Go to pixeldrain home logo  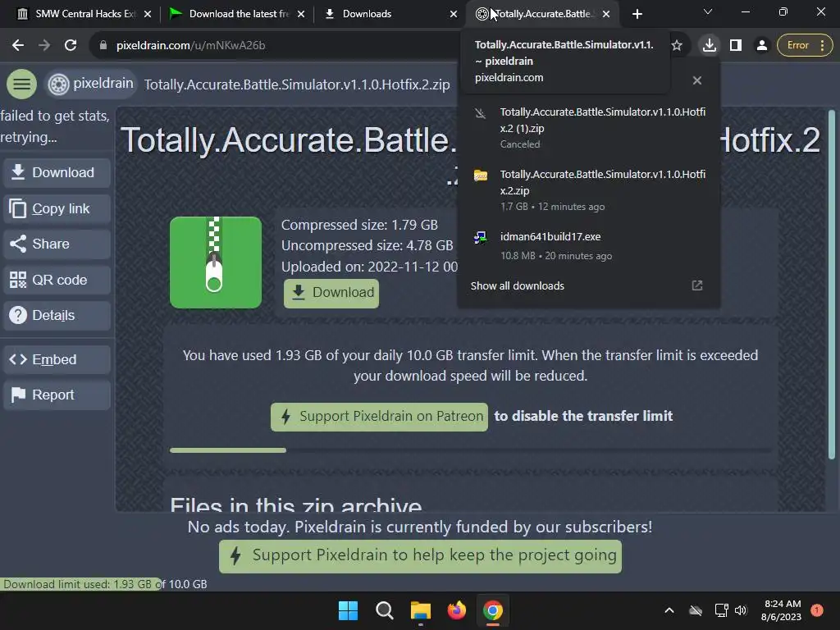point(90,84)
